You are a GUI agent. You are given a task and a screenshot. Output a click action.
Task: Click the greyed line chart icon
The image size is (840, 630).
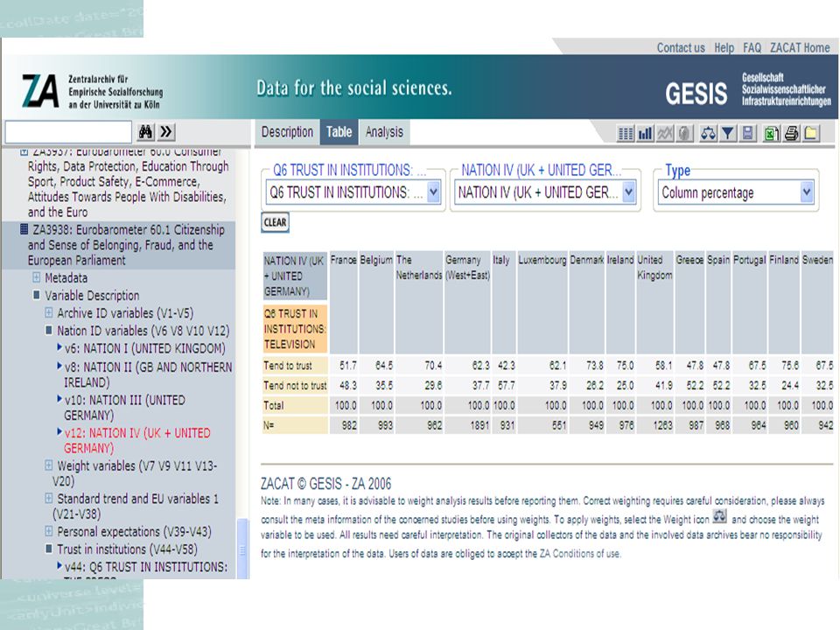[665, 133]
